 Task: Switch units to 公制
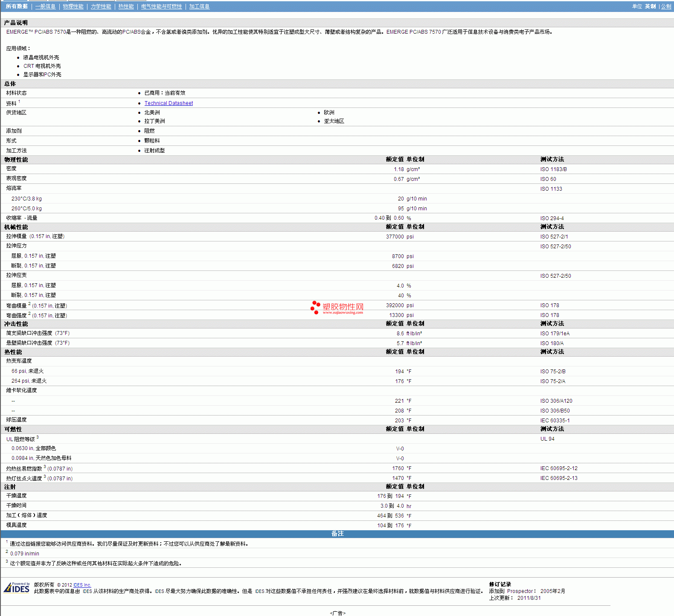coord(666,6)
